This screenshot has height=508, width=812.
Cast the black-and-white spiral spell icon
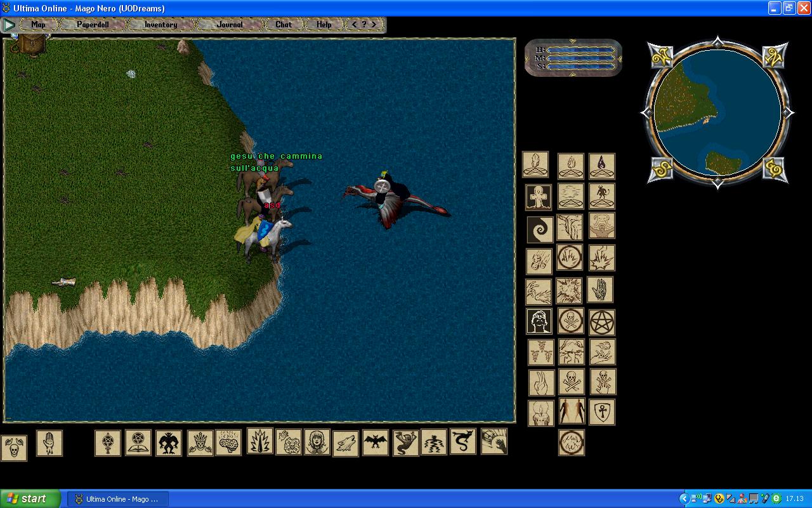click(x=540, y=230)
